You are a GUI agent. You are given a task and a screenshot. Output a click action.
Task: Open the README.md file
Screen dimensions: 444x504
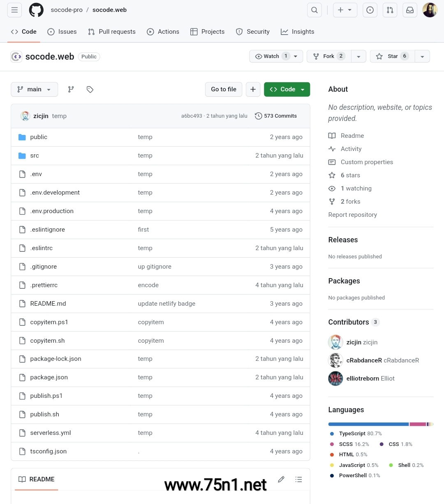[48, 304]
